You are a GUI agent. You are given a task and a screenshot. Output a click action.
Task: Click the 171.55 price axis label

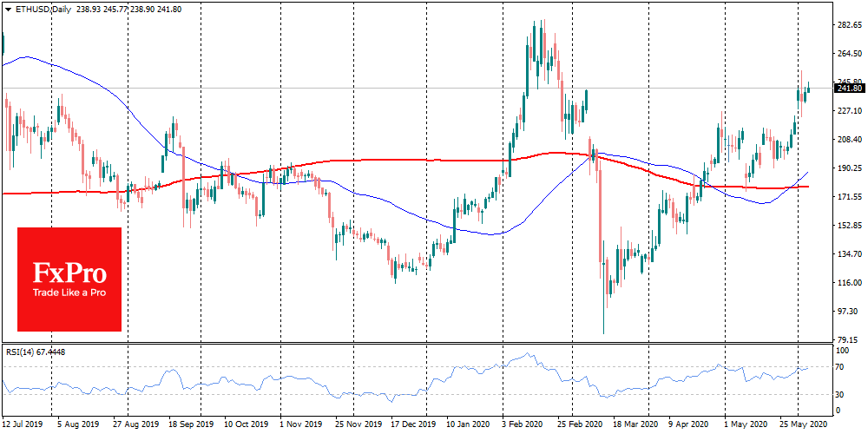point(850,196)
